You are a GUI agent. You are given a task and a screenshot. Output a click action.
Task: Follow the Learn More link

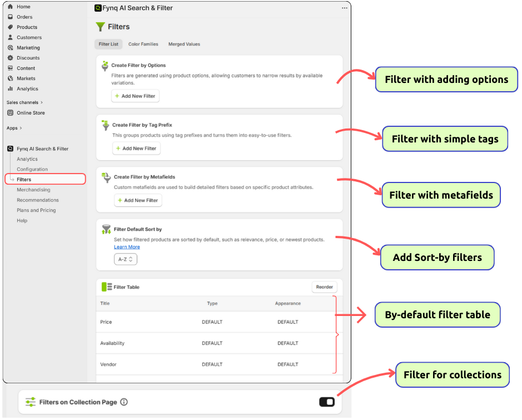[x=127, y=247]
